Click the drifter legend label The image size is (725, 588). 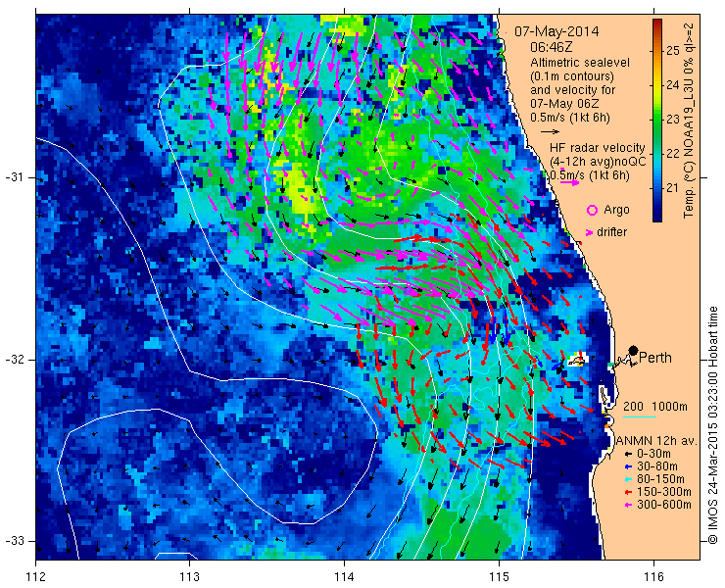(x=611, y=232)
